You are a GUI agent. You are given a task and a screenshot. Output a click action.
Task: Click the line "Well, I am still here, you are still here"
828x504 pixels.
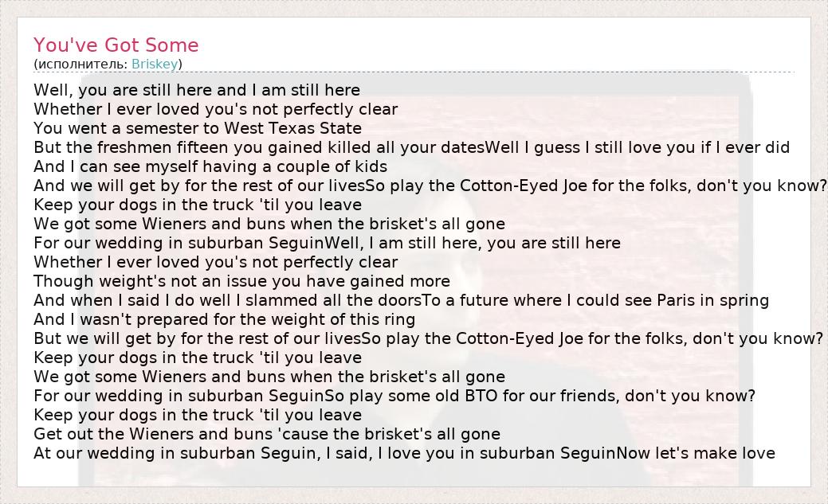(x=327, y=243)
